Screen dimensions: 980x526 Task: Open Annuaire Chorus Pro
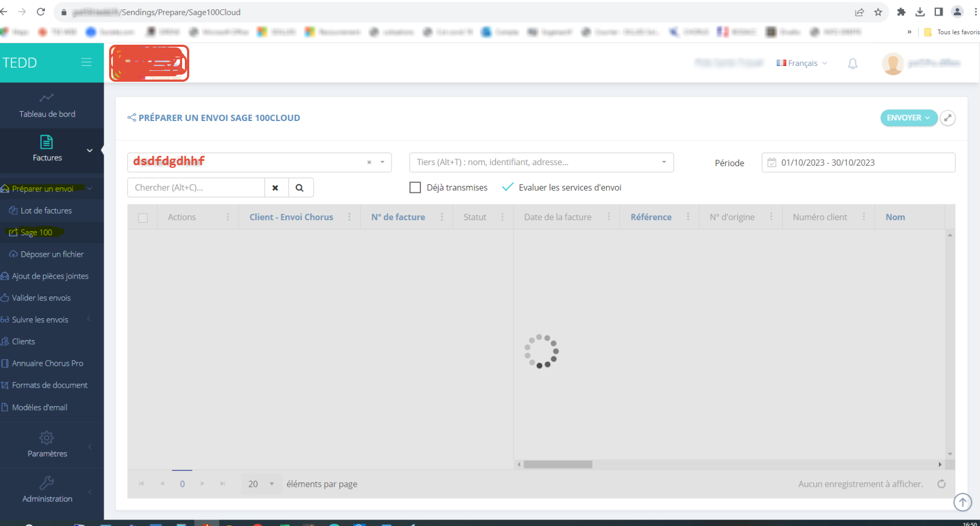click(x=47, y=363)
